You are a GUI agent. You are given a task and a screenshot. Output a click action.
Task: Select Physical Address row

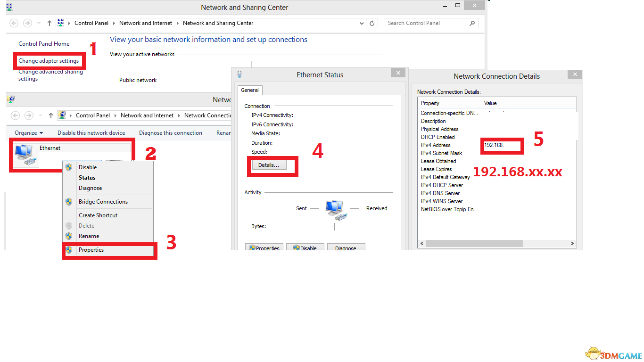tap(497, 129)
